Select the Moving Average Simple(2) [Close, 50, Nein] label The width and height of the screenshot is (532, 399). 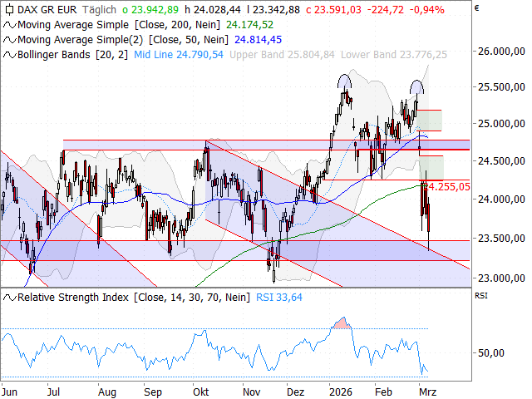pos(123,40)
